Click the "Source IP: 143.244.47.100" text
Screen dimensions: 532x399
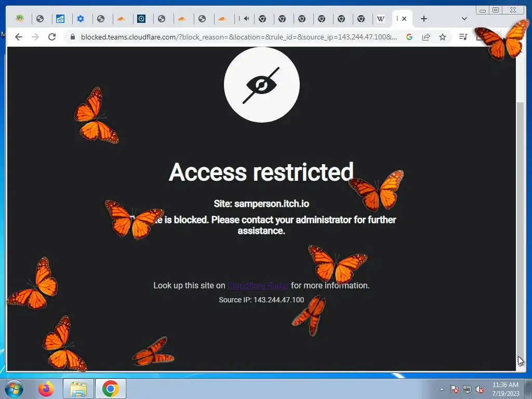(261, 300)
